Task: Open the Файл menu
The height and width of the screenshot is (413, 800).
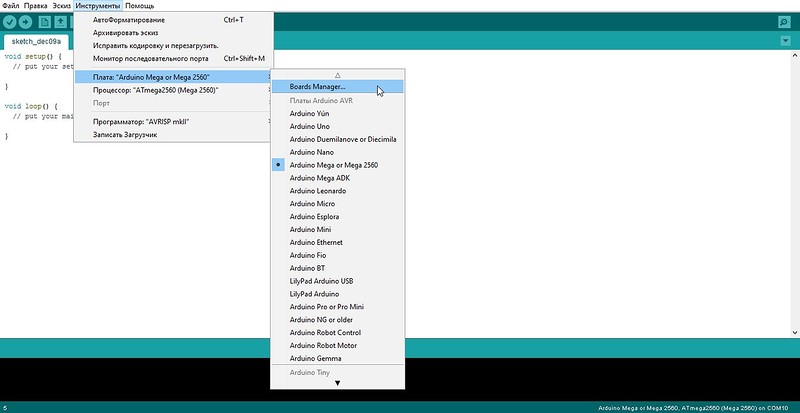Action: [x=11, y=6]
